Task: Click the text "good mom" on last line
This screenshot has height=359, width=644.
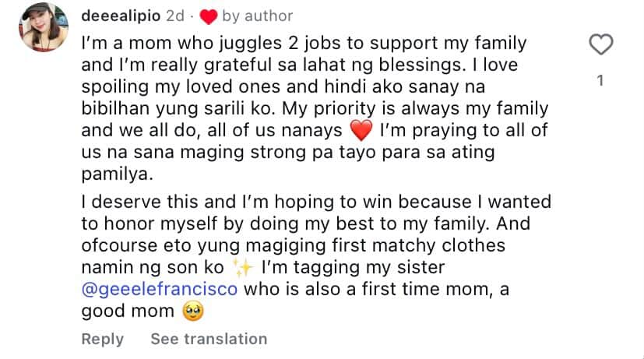Action: 128,312
